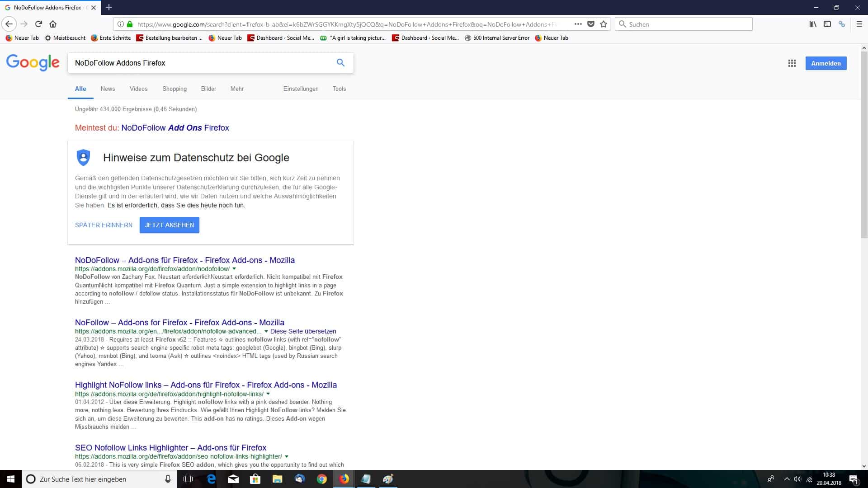Save page to Pocket icon
The image size is (868, 488).
tap(590, 24)
